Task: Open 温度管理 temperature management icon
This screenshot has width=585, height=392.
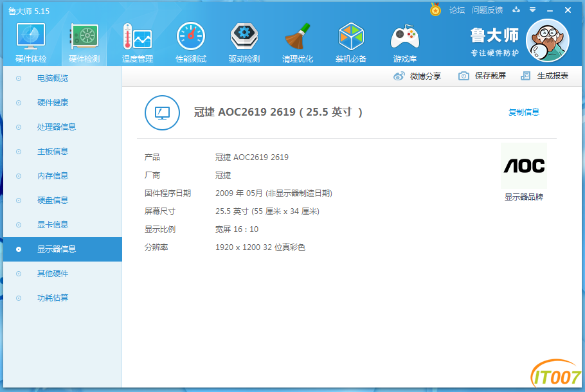Action: 138,37
